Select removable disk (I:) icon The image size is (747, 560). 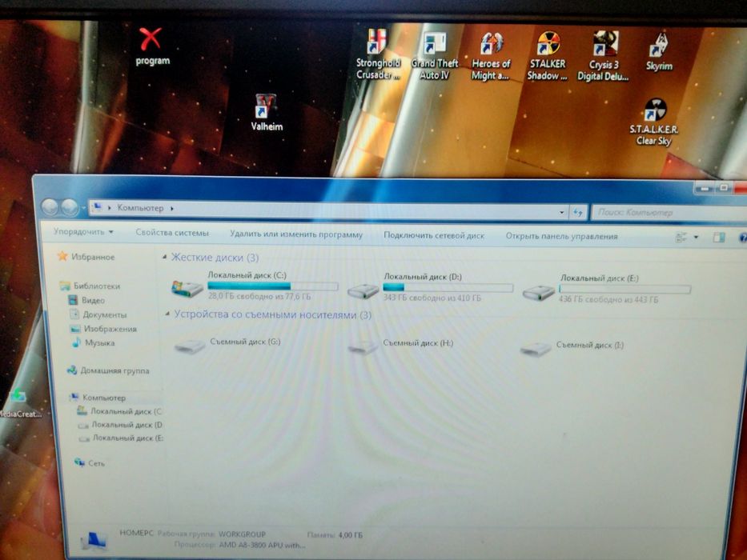[x=536, y=349]
